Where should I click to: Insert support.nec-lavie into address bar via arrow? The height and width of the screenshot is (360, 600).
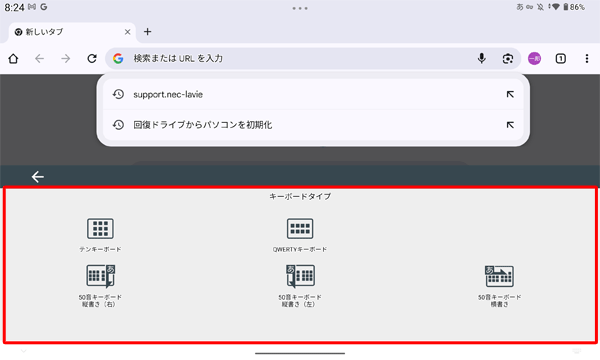click(510, 94)
